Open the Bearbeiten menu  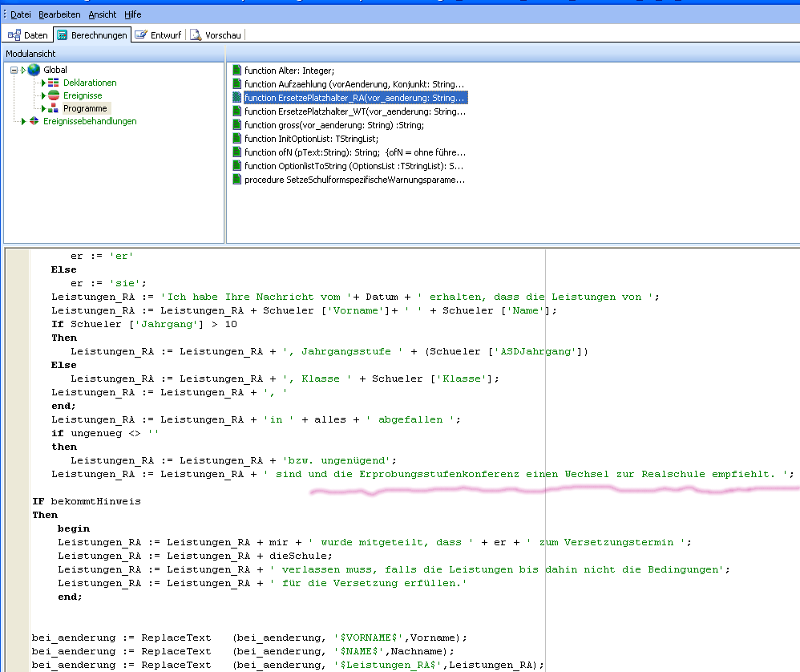click(59, 14)
